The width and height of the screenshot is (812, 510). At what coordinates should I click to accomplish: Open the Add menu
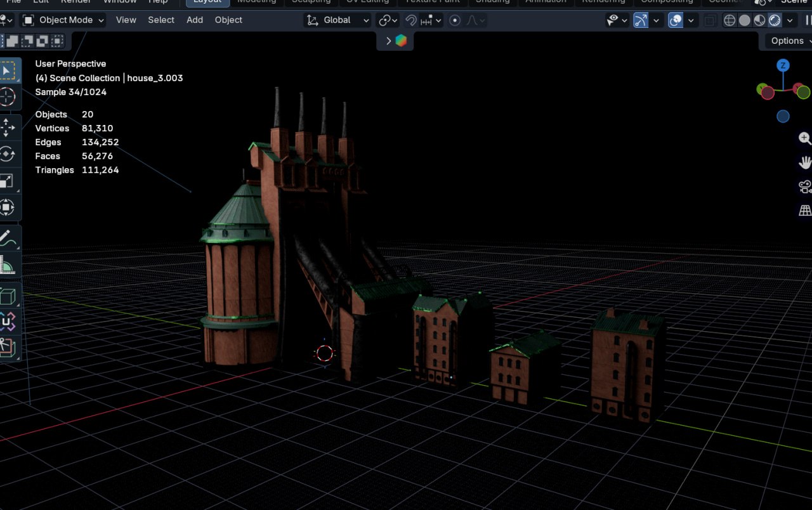pyautogui.click(x=195, y=20)
